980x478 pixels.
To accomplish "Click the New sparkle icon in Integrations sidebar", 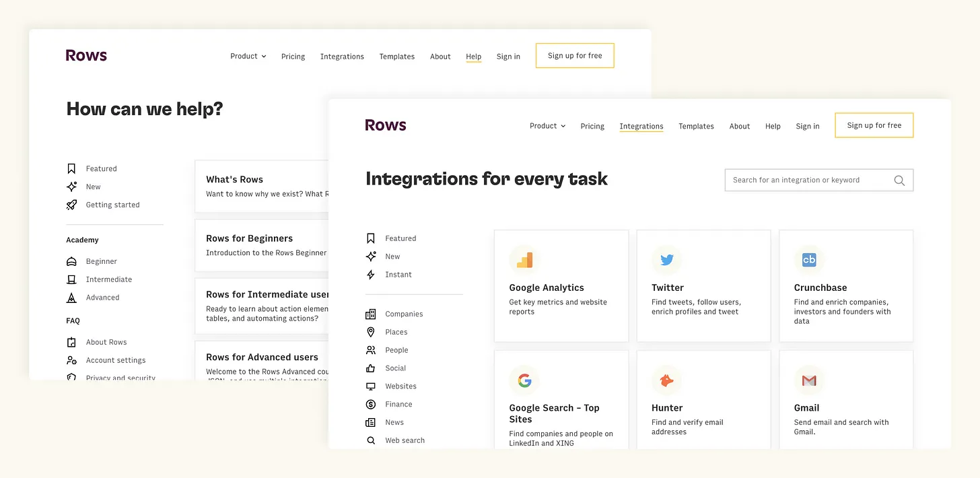I will point(371,257).
